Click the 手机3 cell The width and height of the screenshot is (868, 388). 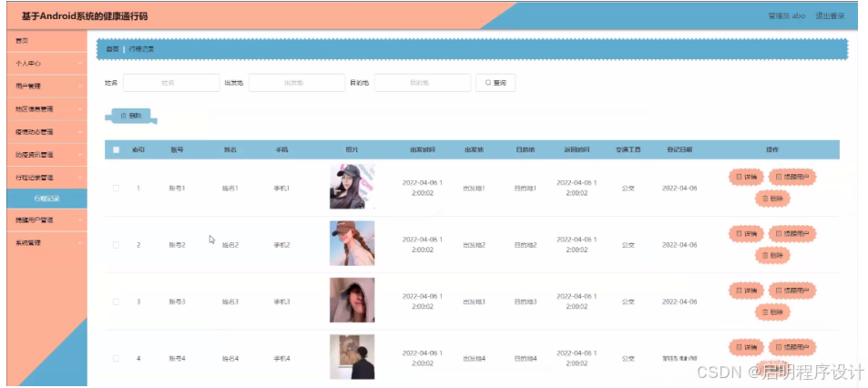tap(281, 301)
